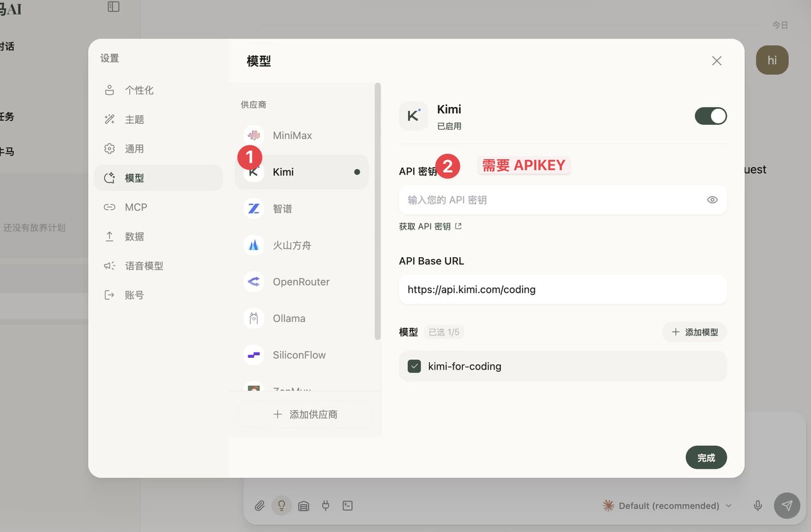Click the terminal icon in chat toolbar
The image size is (811, 532).
[347, 505]
